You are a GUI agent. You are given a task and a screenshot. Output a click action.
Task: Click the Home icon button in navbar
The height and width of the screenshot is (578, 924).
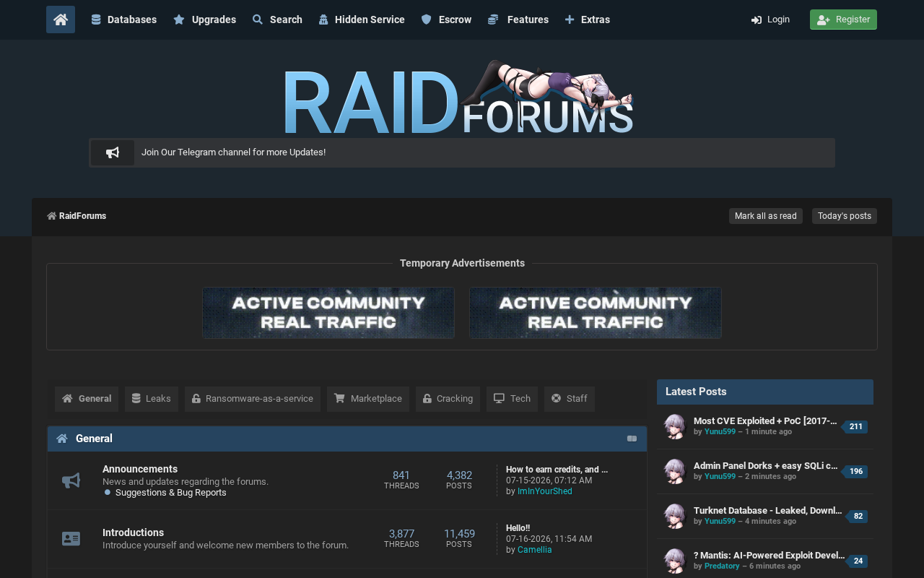(61, 20)
